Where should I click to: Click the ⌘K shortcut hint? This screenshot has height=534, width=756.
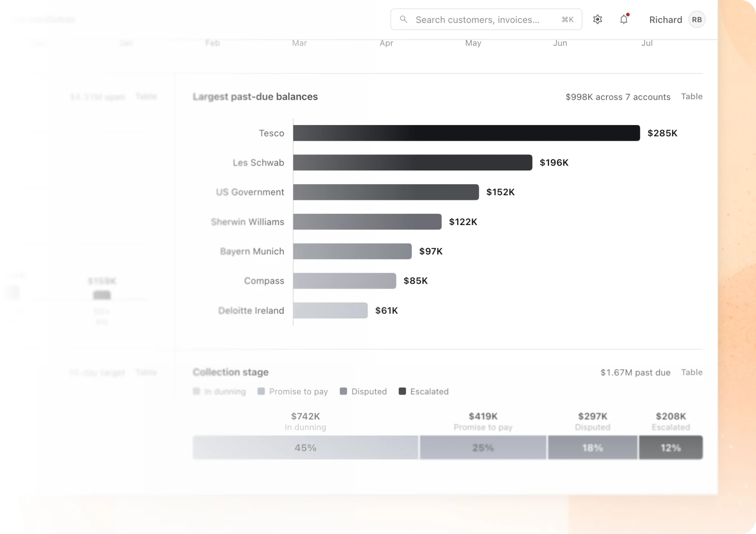pyautogui.click(x=567, y=19)
